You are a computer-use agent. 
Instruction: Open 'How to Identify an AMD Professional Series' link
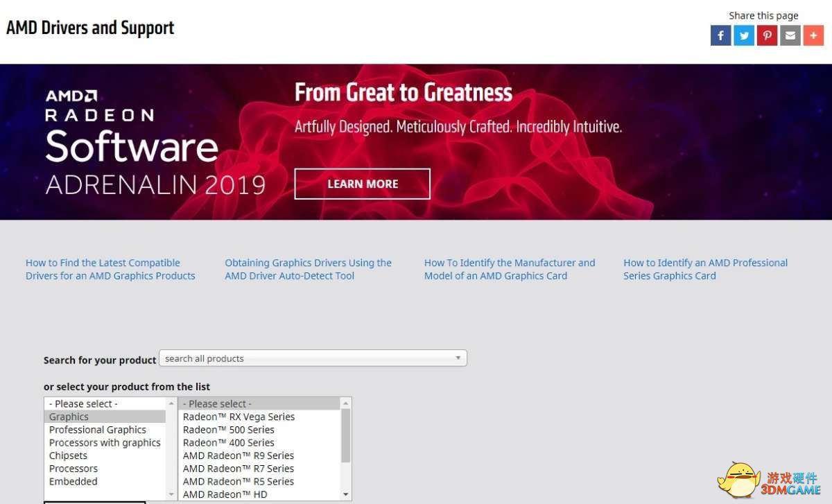[x=705, y=269]
